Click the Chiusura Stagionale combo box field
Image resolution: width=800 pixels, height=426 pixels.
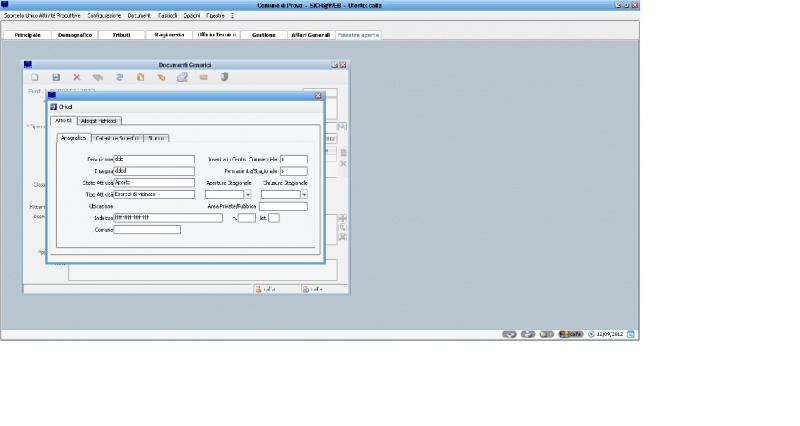click(x=281, y=194)
